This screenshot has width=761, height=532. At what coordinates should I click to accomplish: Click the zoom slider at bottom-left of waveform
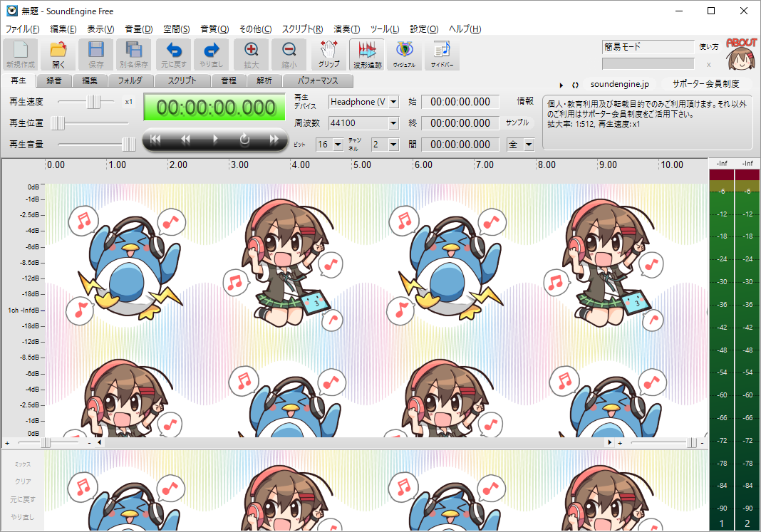(x=48, y=443)
